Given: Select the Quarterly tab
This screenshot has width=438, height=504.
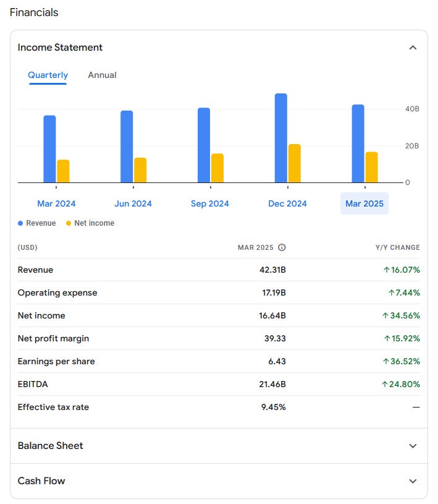Looking at the screenshot, I should coord(48,75).
